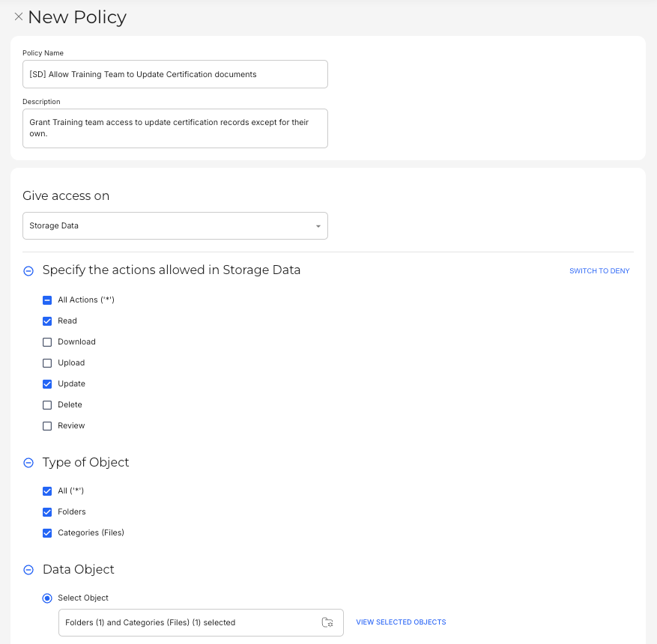Click Switch to Deny link

click(x=599, y=271)
